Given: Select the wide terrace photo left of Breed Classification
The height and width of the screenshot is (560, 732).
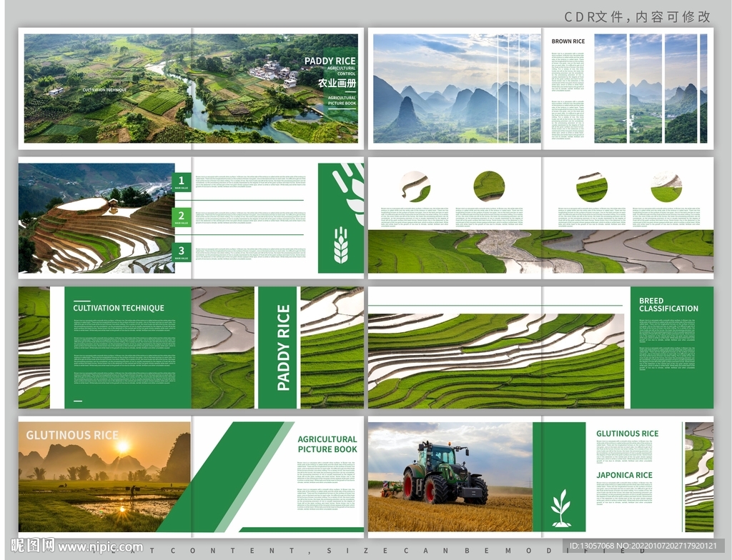Looking at the screenshot, I should tap(496, 361).
